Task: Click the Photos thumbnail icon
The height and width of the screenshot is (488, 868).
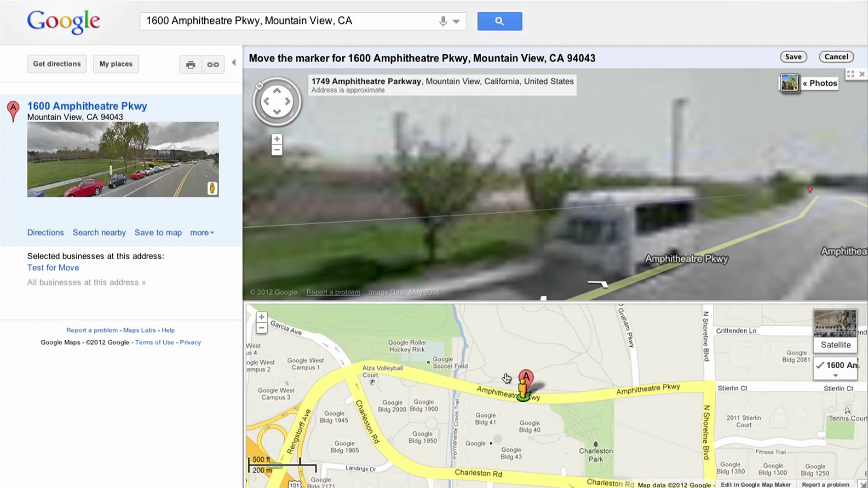Action: [x=789, y=83]
